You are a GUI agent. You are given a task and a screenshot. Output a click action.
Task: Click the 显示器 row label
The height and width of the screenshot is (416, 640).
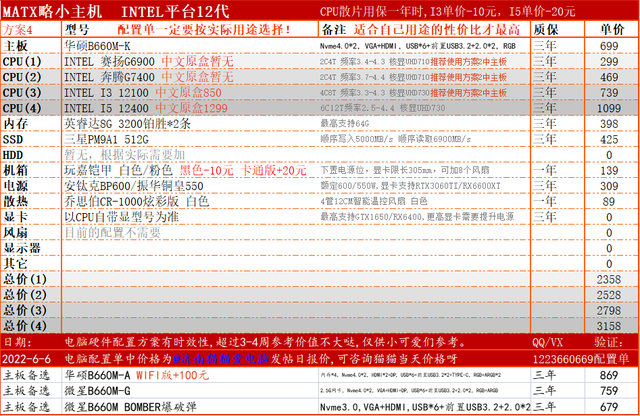coord(22,248)
